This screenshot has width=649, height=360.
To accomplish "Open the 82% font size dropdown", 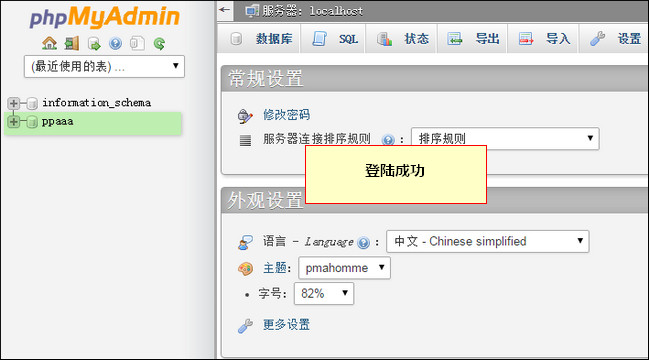I will (324, 294).
